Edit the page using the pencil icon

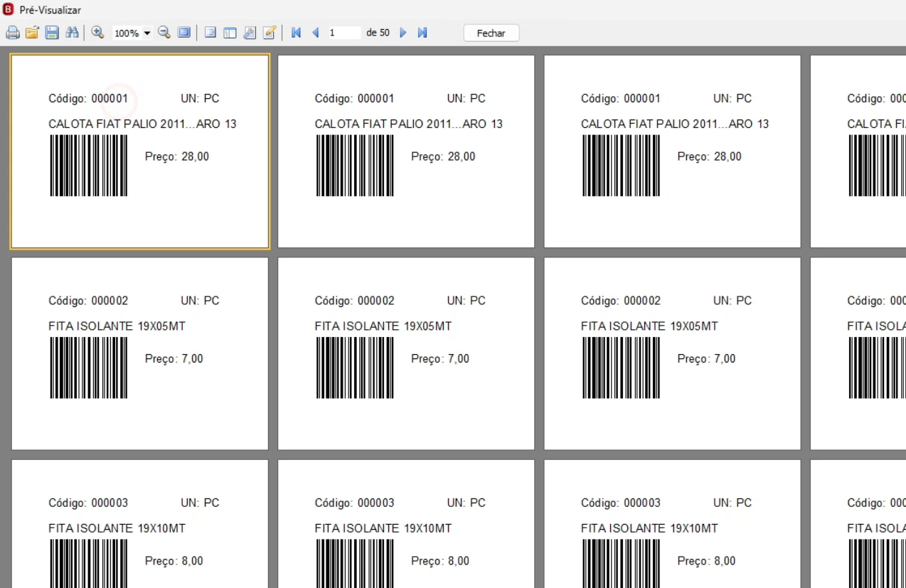coord(270,33)
